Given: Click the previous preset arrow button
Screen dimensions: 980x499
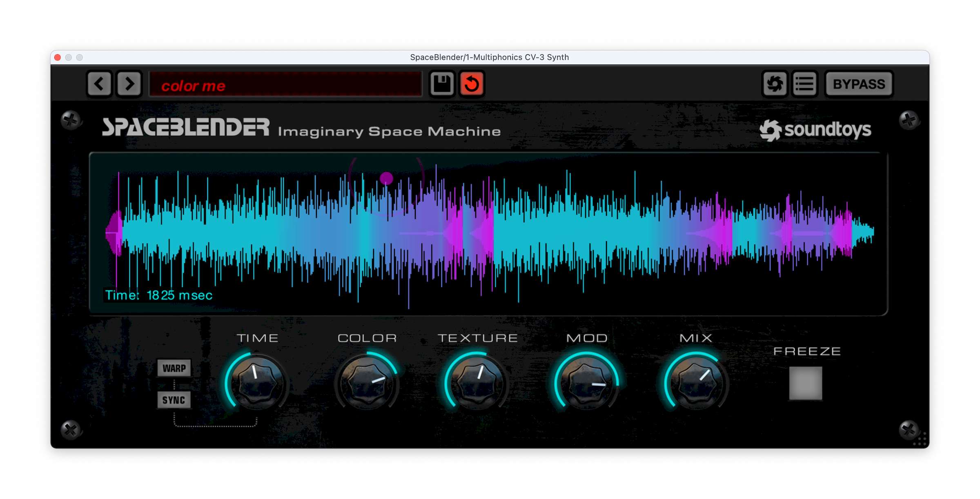Looking at the screenshot, I should 99,84.
